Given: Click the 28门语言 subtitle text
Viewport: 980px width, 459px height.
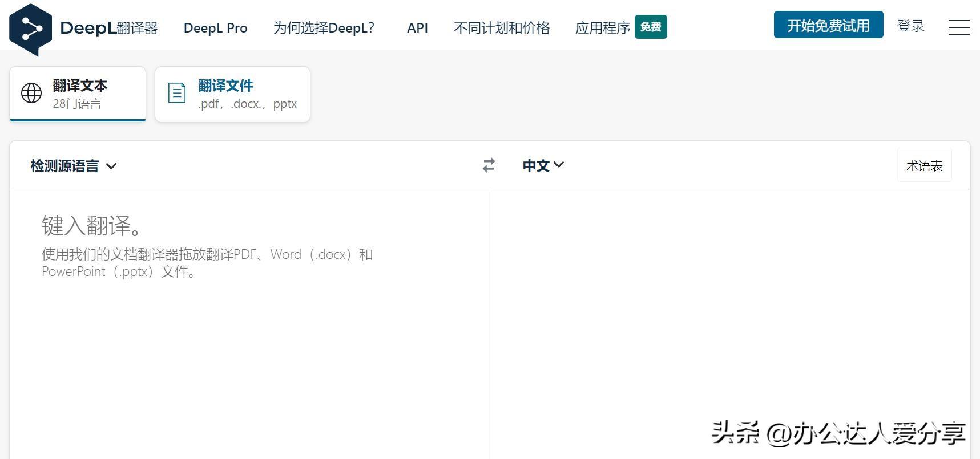Looking at the screenshot, I should 77,104.
